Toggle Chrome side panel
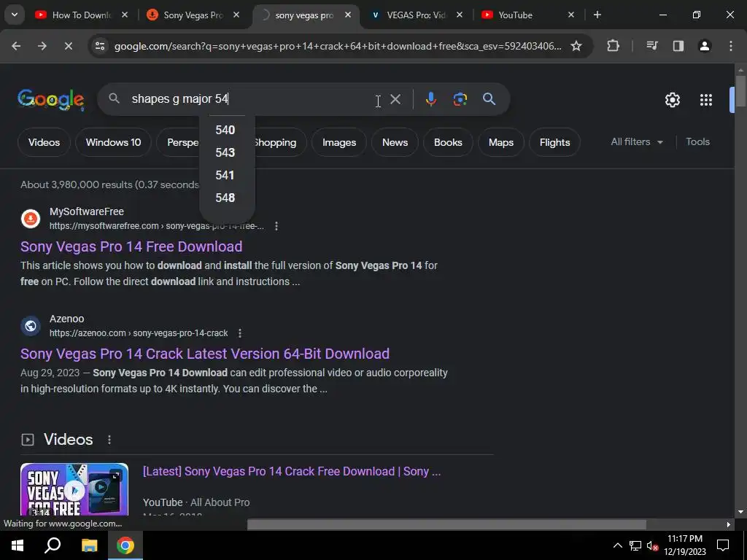 (x=678, y=46)
